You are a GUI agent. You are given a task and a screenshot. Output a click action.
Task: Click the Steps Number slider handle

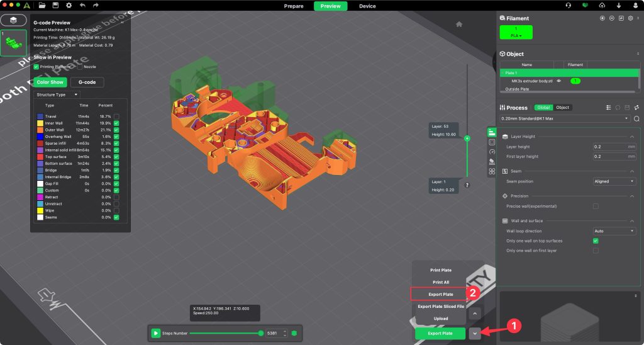[x=260, y=333]
